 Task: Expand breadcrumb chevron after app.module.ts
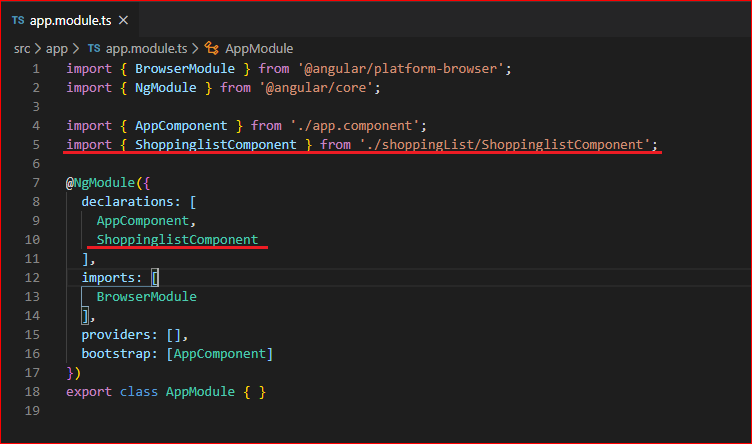click(195, 48)
